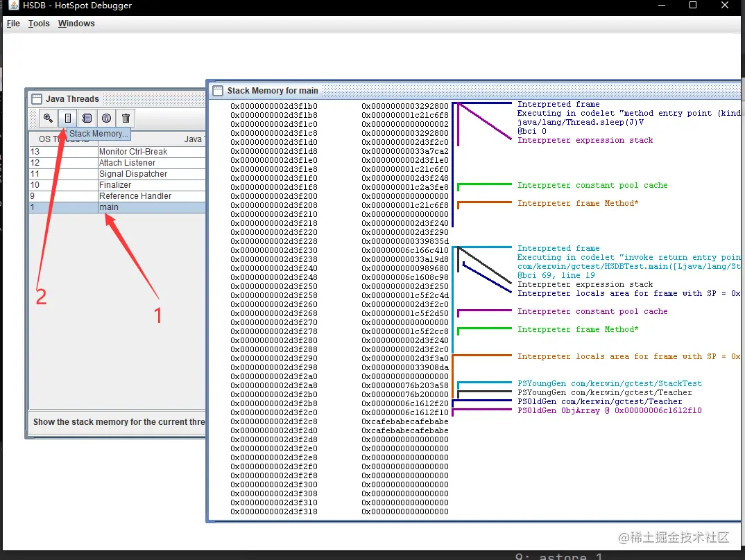Click the Java Threads window frame icon
The image size is (745, 560).
[35, 99]
